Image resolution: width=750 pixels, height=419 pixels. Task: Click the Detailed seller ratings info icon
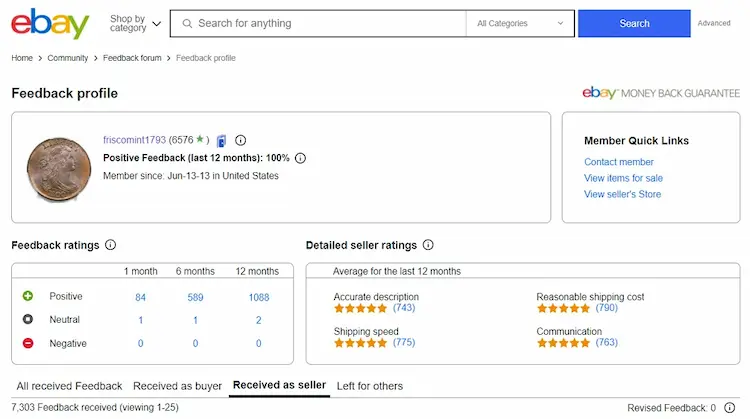[x=428, y=245]
